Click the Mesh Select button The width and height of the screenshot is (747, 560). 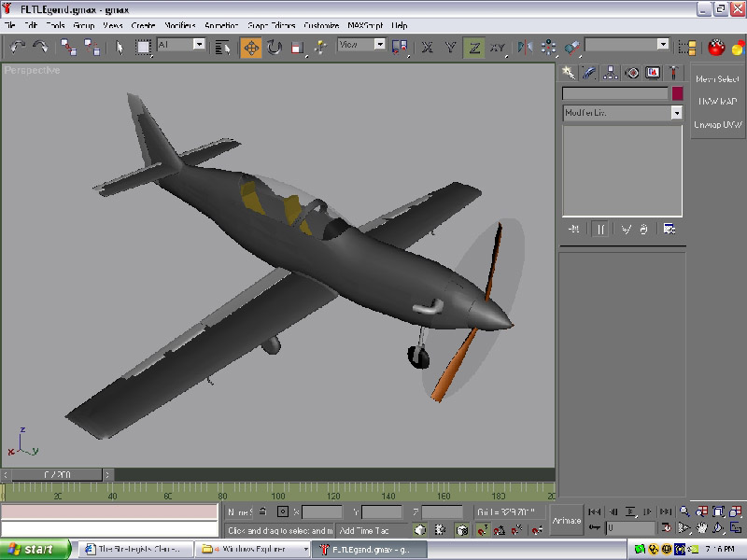click(x=717, y=79)
